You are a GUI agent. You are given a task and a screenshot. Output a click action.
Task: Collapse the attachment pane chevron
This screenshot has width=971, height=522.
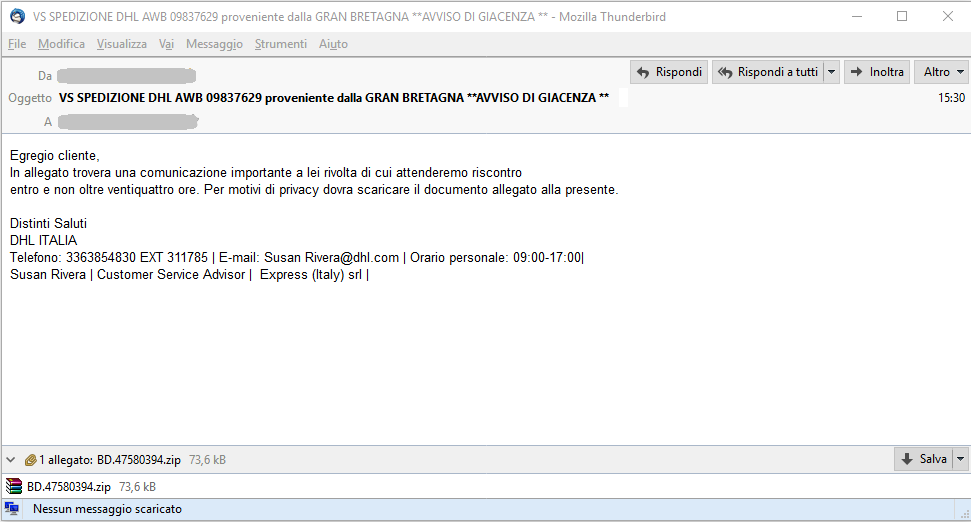point(11,460)
